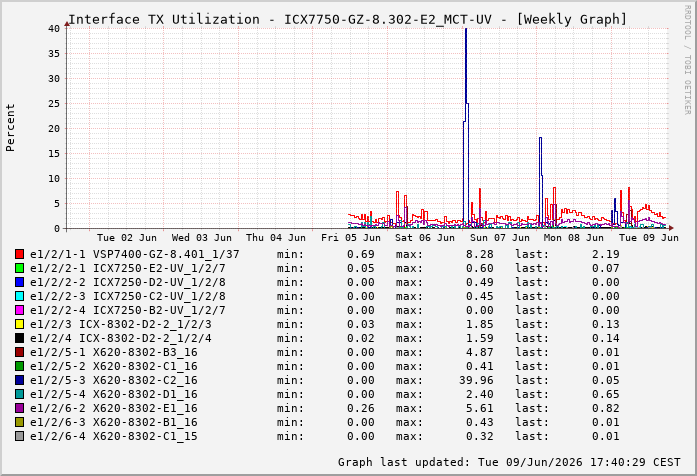Click the last value 2.19

click(605, 254)
